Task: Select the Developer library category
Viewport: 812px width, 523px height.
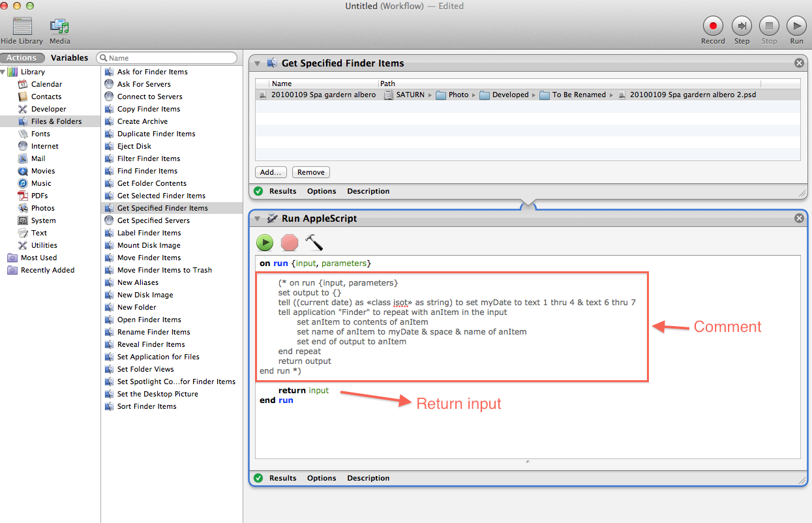Action: pyautogui.click(x=48, y=109)
